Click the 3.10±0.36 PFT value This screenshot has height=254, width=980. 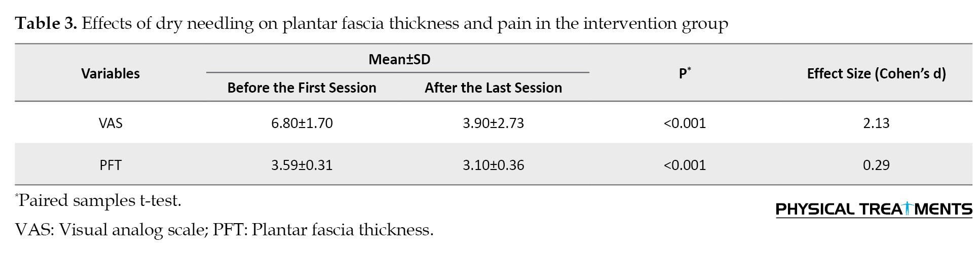coord(494,165)
